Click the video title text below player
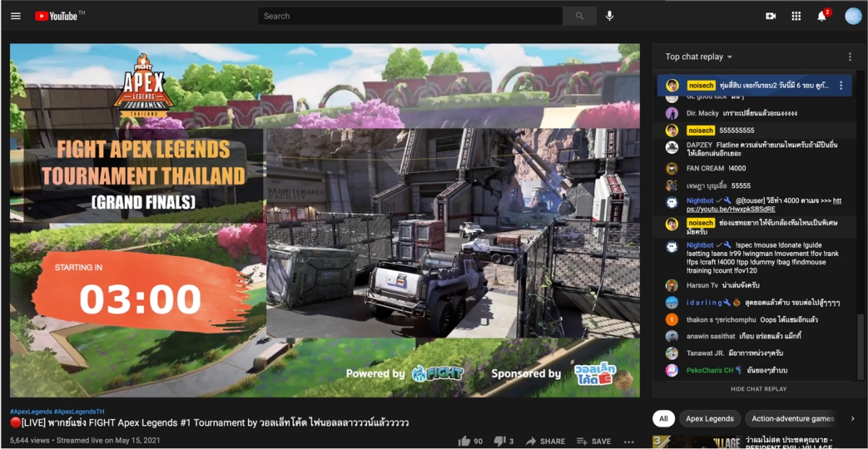The height and width of the screenshot is (449, 868). point(210,424)
